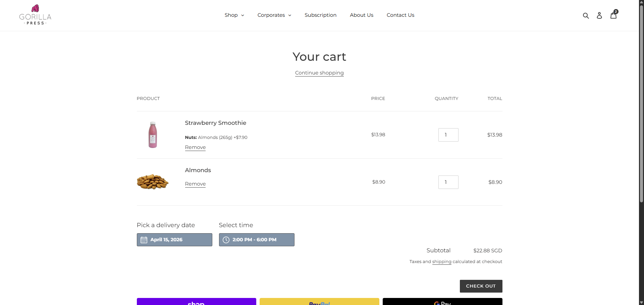Edit the Almonds quantity field
Image resolution: width=644 pixels, height=305 pixels.
pyautogui.click(x=448, y=182)
